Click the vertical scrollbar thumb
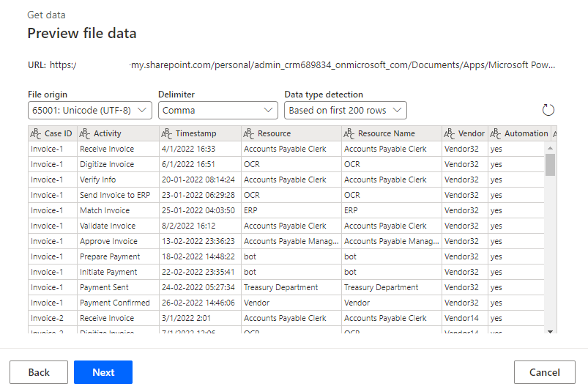Viewport: 588px width, 392px height. coord(550,165)
